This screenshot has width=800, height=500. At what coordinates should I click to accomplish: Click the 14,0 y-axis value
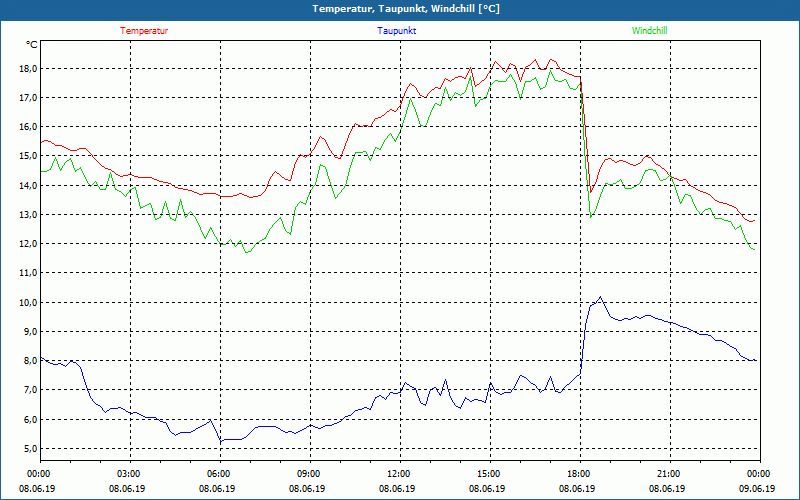29,185
